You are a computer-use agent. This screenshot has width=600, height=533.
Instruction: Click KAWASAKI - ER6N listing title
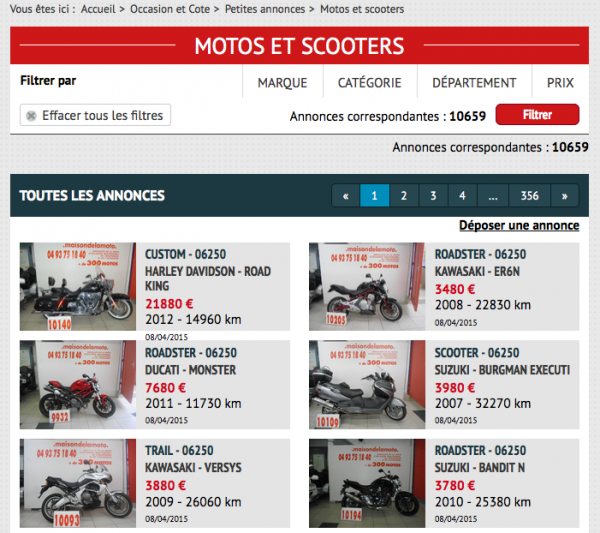point(477,271)
